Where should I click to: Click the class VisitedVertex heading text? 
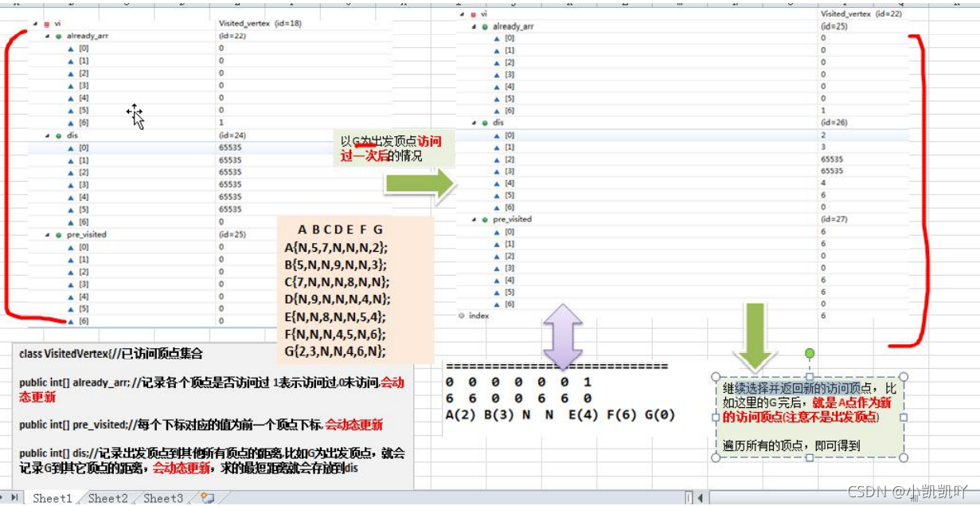click(111, 353)
